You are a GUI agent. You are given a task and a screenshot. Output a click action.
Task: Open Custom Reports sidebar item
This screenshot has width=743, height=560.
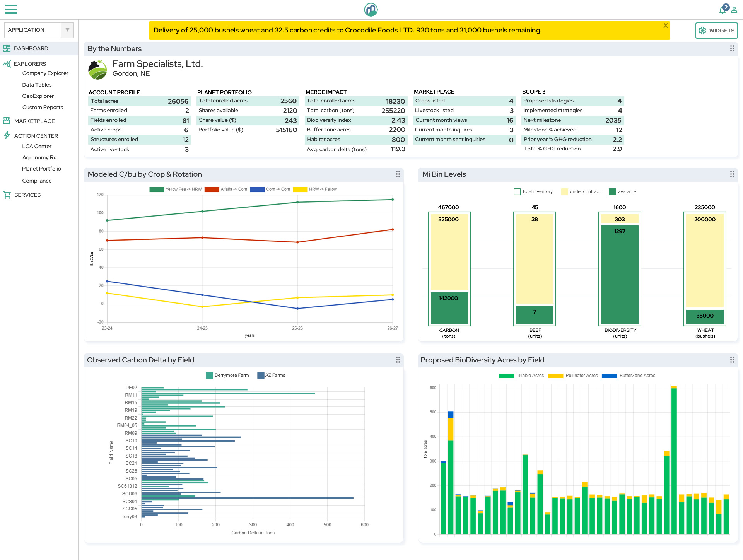(43, 107)
